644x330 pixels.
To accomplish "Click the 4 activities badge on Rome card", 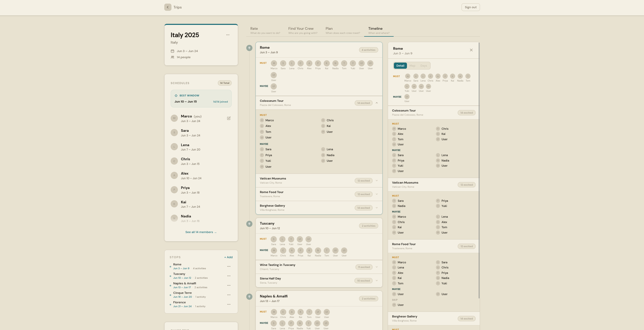I will [368, 50].
